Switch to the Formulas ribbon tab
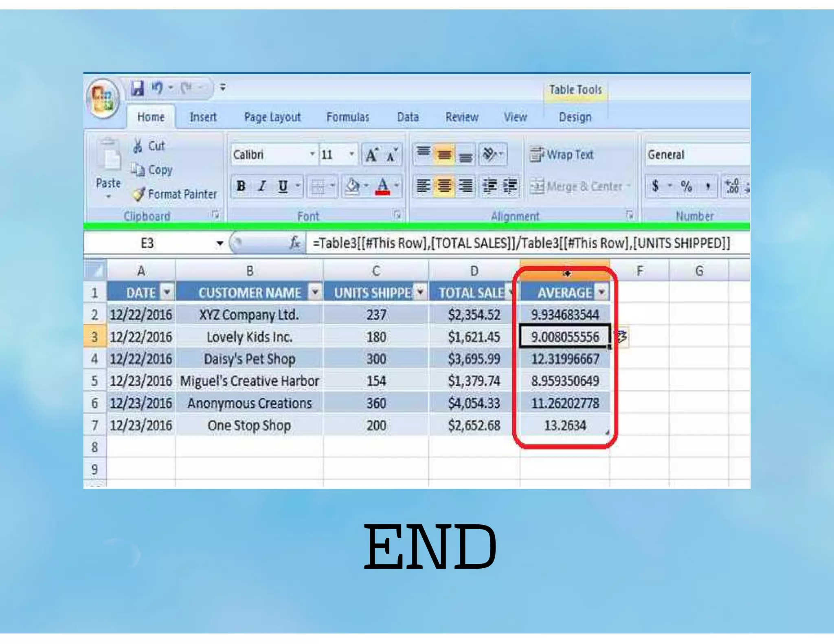This screenshot has width=834, height=644. (347, 117)
